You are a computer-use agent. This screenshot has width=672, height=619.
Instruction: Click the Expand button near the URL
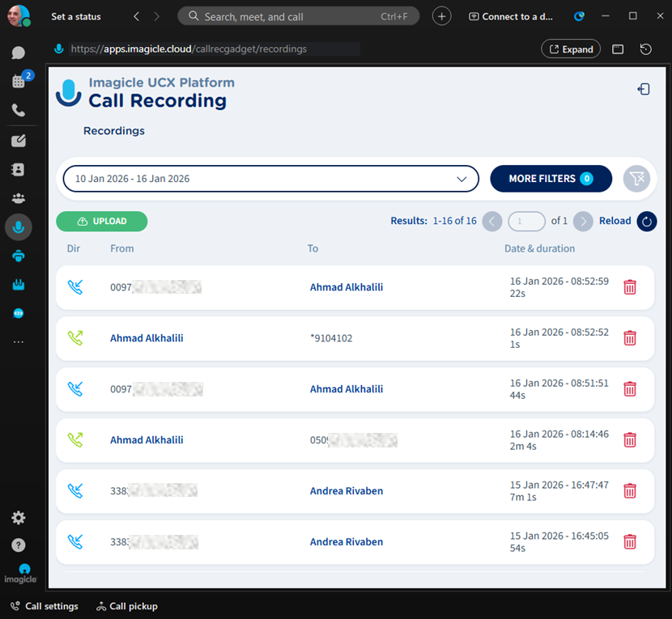tap(570, 49)
